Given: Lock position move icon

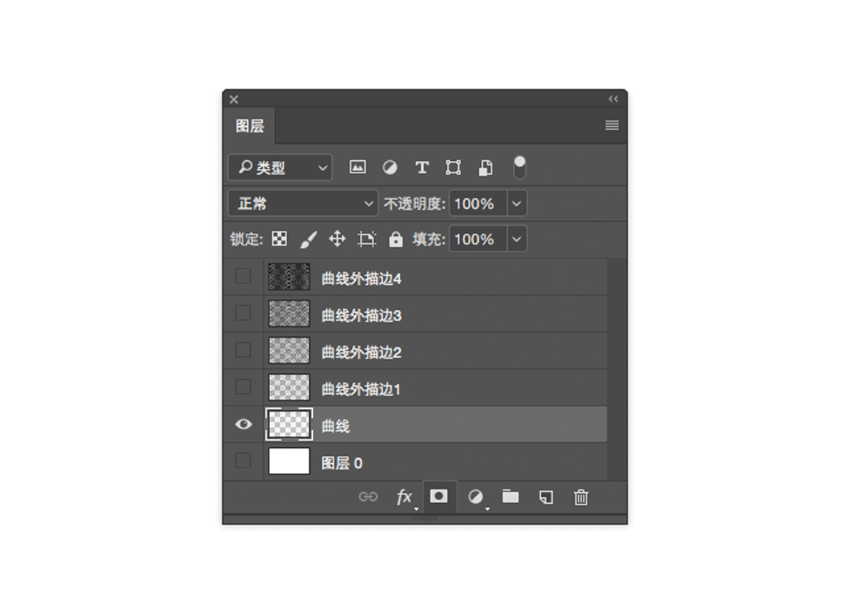Looking at the screenshot, I should coord(337,239).
